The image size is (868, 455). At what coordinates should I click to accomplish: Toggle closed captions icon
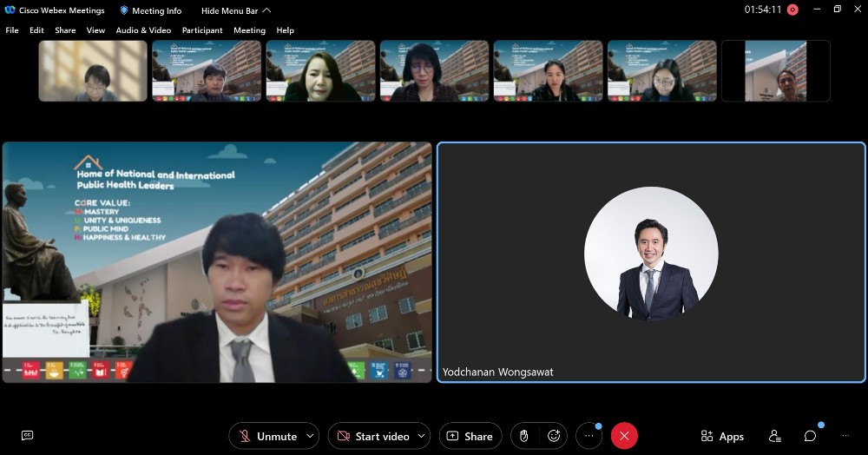tap(27, 436)
